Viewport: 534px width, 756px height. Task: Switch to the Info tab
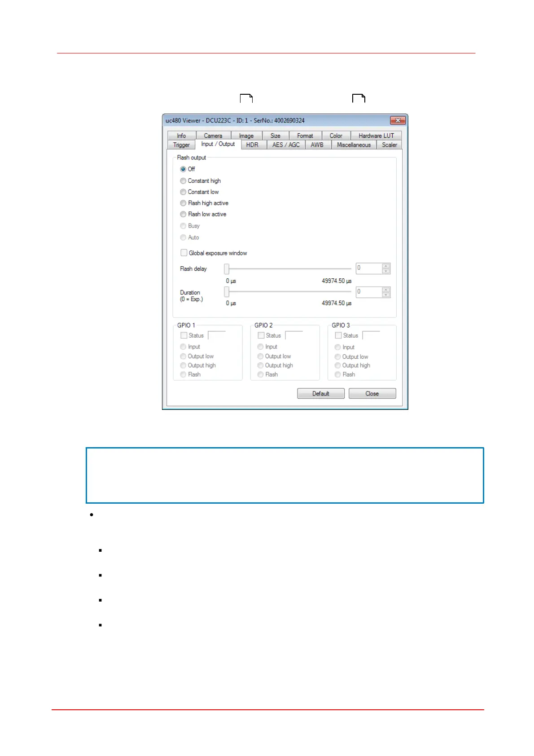point(181,136)
